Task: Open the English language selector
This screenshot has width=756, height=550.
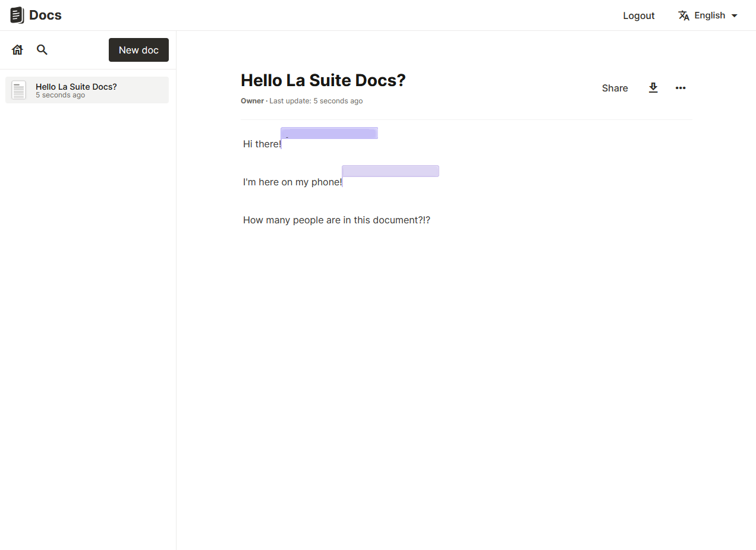Action: click(x=709, y=15)
